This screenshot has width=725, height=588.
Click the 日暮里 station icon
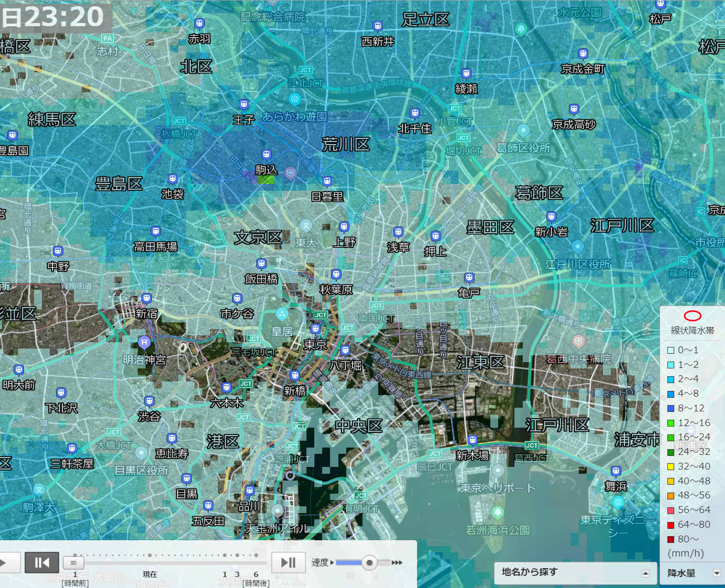tap(327, 182)
